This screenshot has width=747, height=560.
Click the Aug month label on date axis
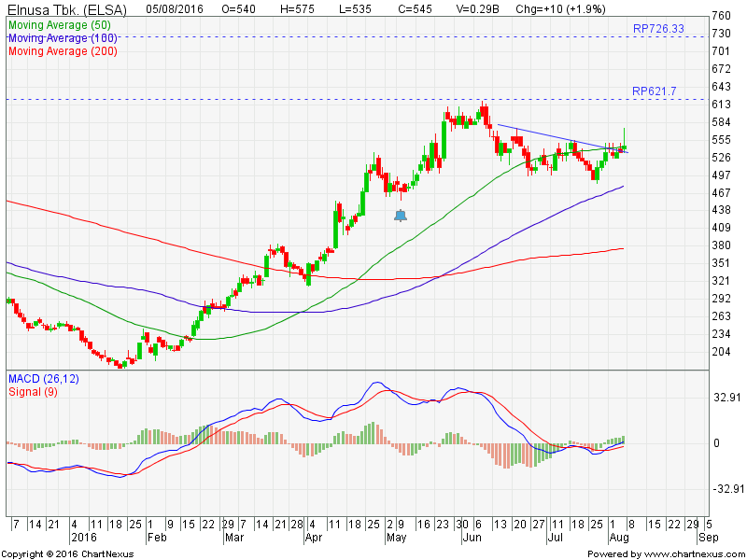click(x=619, y=538)
